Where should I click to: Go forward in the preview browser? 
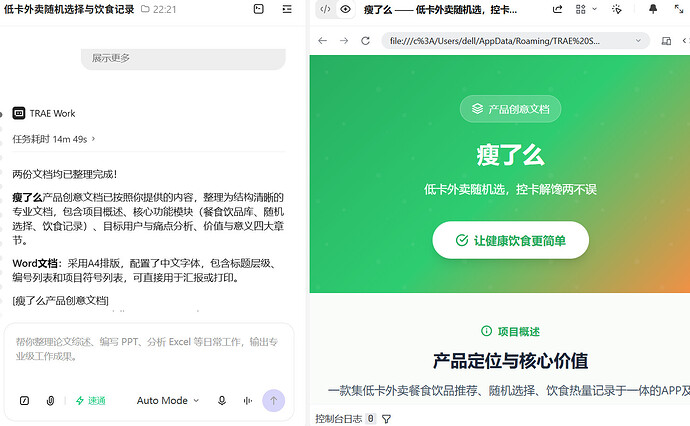pos(344,41)
